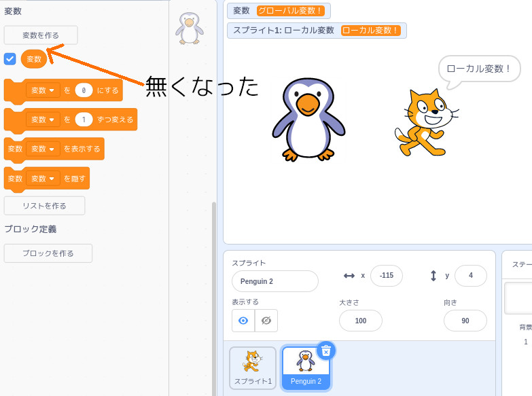Click the ブロック定義 category heading

point(31,229)
